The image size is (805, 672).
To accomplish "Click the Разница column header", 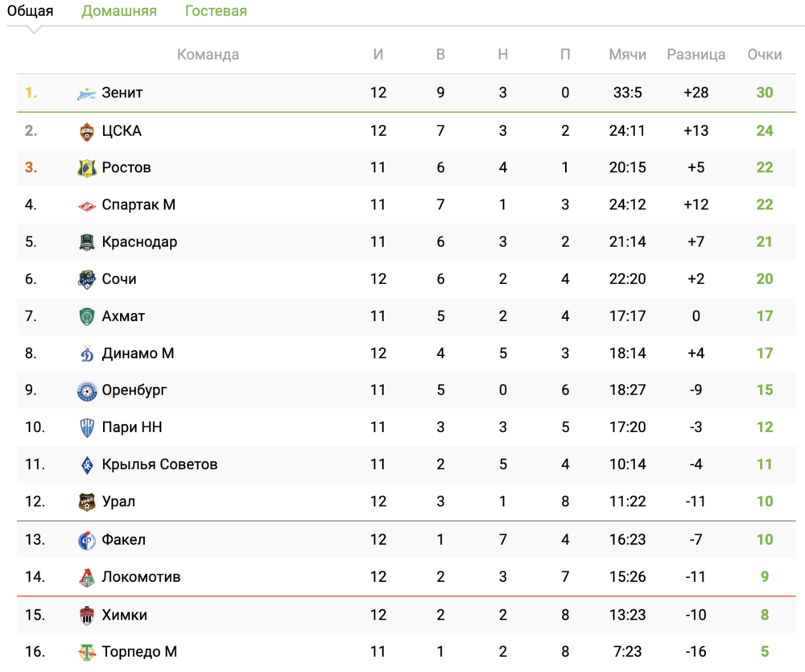I will click(696, 55).
